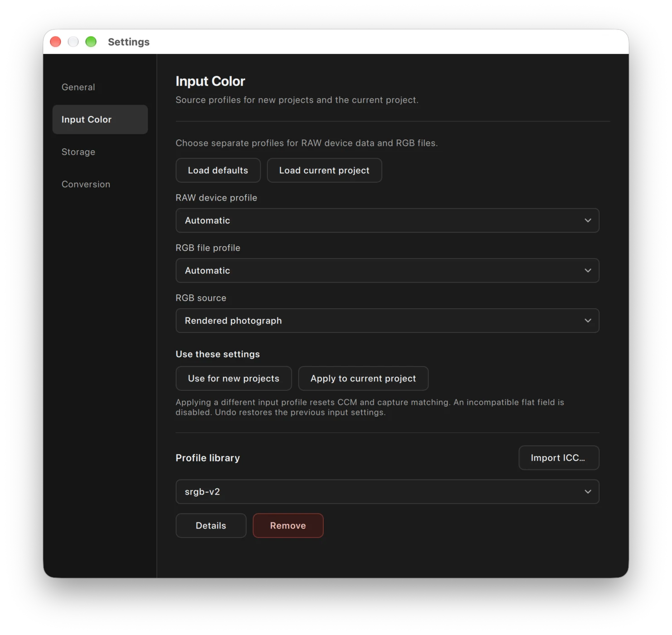Click Use for new projects
The image size is (672, 635).
234,378
